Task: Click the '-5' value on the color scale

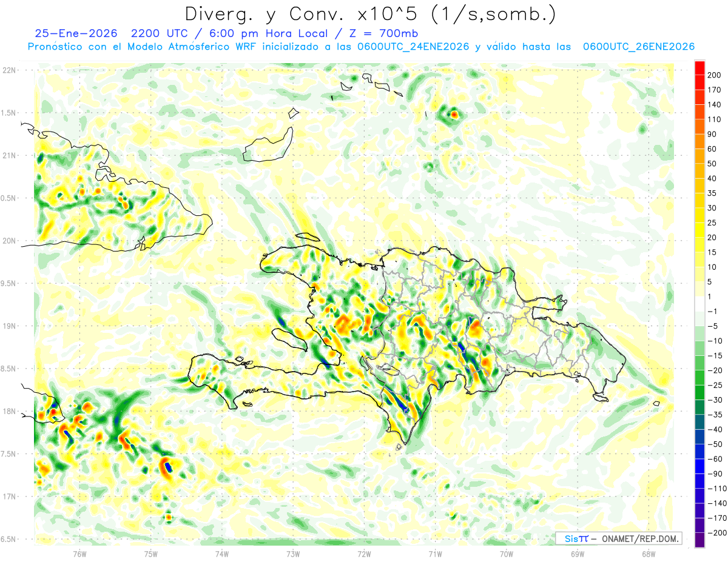Action: pyautogui.click(x=713, y=326)
